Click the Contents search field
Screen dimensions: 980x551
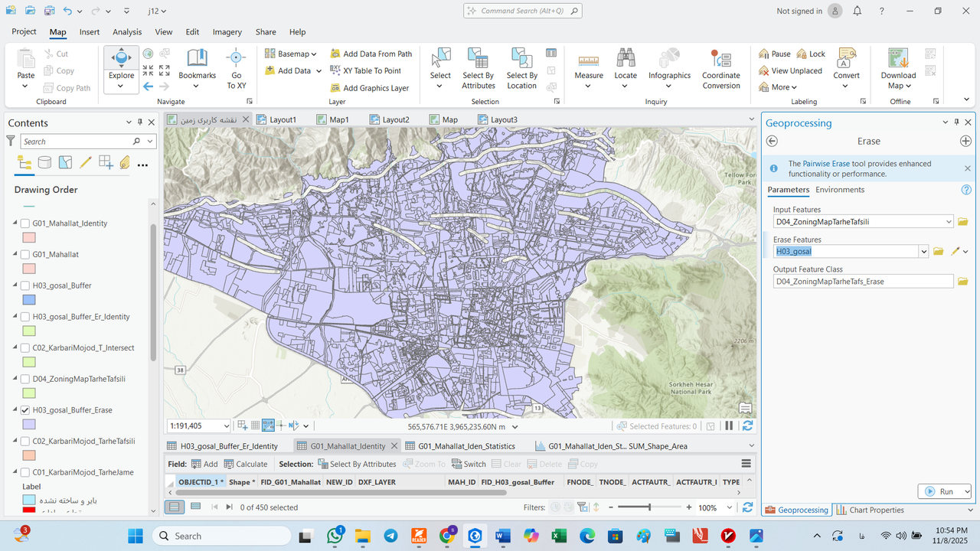pos(76,142)
